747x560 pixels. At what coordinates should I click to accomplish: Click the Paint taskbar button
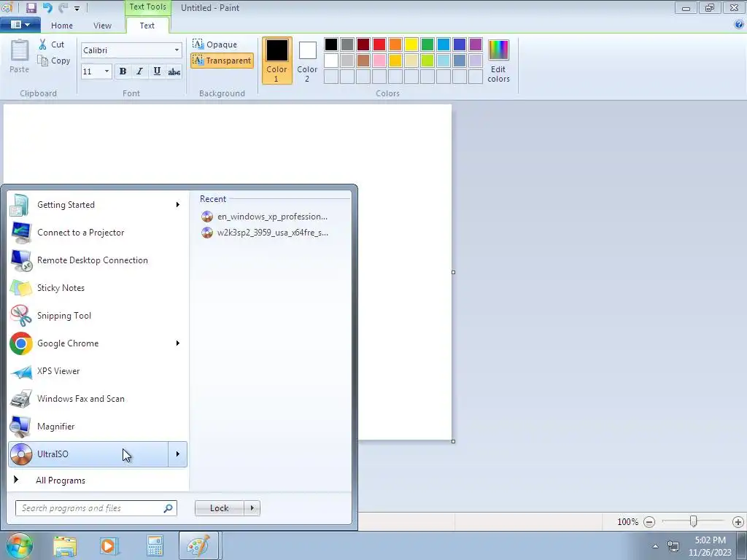click(198, 545)
